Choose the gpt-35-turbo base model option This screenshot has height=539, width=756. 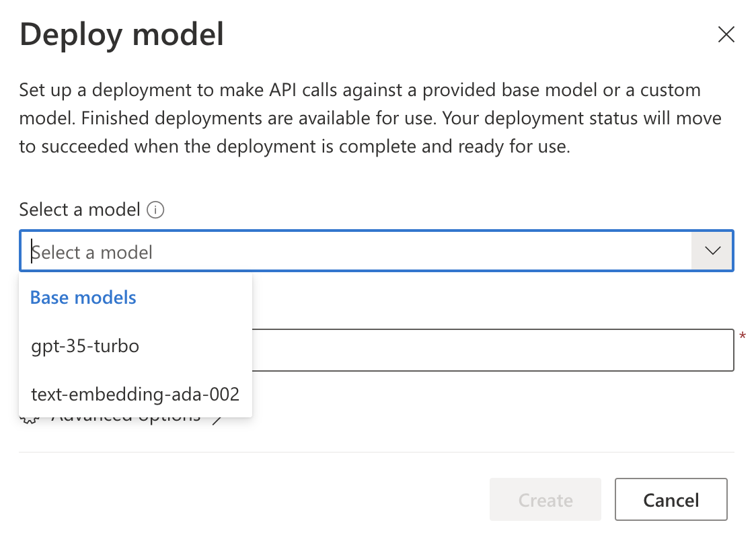point(85,345)
